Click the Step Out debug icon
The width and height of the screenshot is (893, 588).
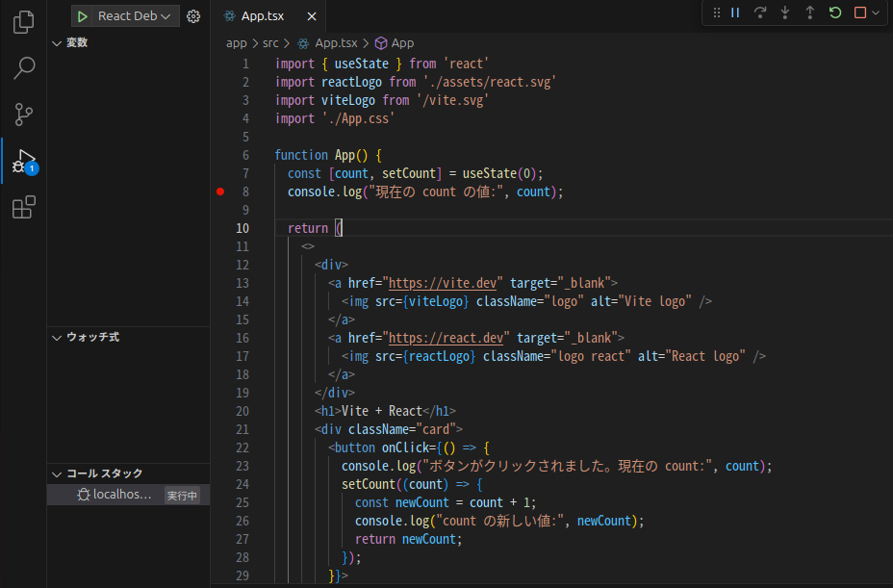click(810, 13)
